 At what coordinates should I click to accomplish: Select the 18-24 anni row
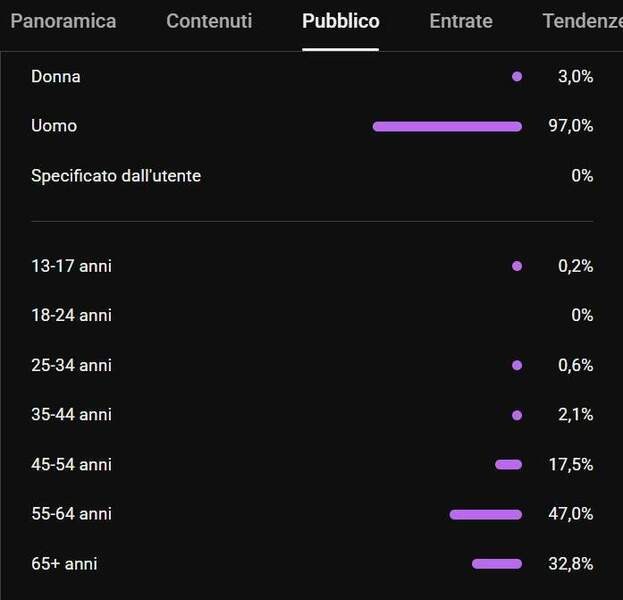(x=312, y=315)
